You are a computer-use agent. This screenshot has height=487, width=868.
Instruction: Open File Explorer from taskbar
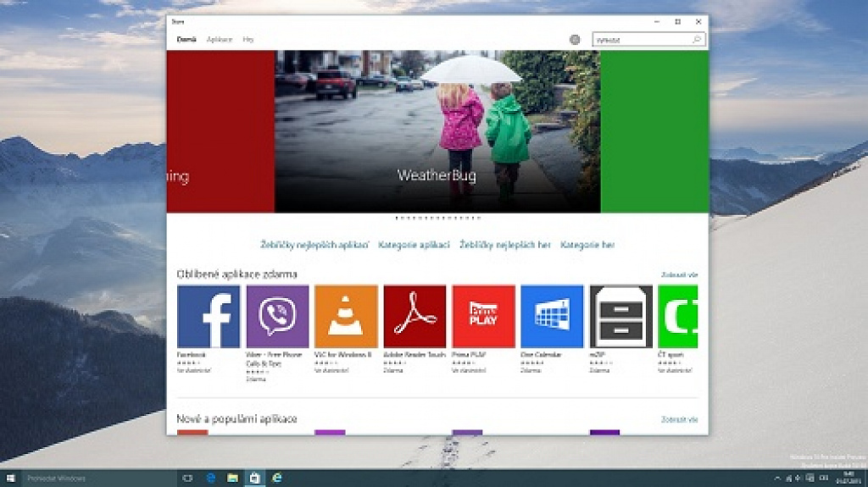click(232, 479)
